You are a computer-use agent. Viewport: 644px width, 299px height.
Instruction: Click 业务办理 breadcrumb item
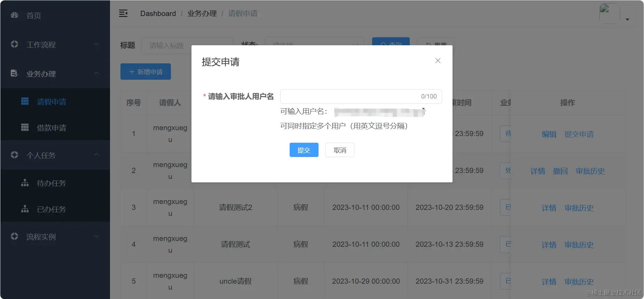pos(202,13)
